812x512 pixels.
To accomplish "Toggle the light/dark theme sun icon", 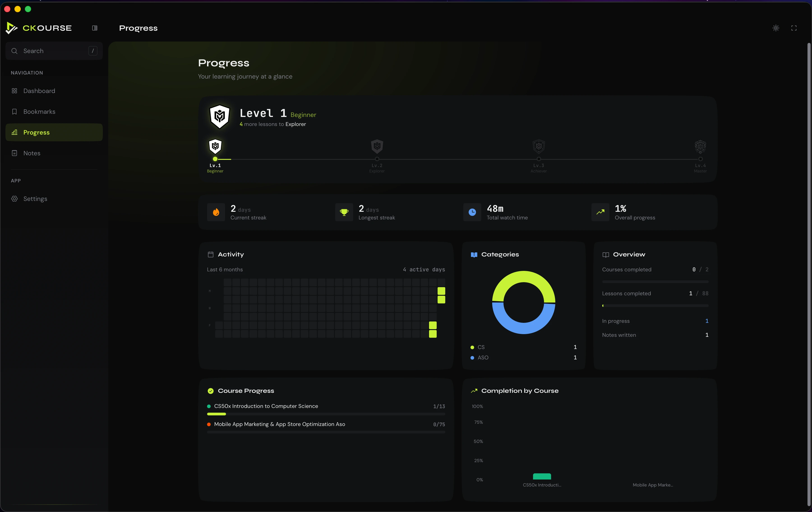I will 776,28.
